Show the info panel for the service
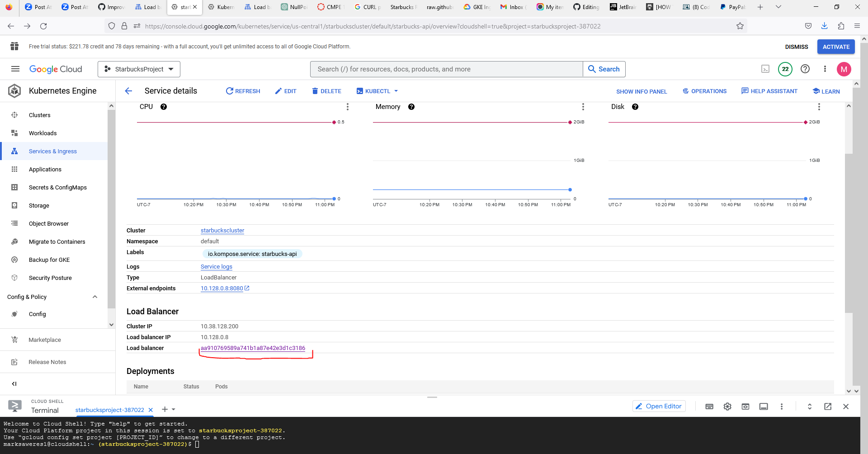 pyautogui.click(x=642, y=91)
